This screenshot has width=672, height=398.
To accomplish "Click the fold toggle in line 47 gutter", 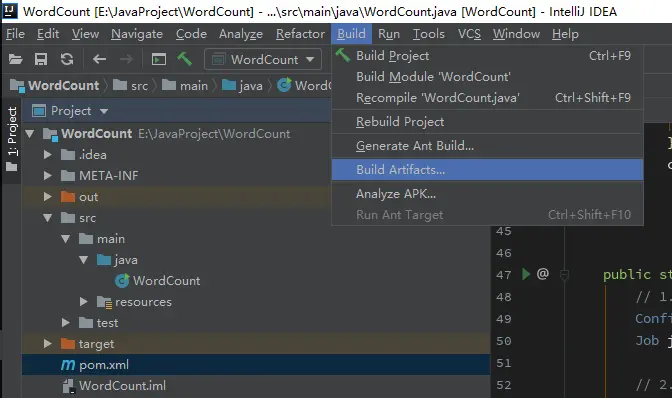I will point(564,275).
